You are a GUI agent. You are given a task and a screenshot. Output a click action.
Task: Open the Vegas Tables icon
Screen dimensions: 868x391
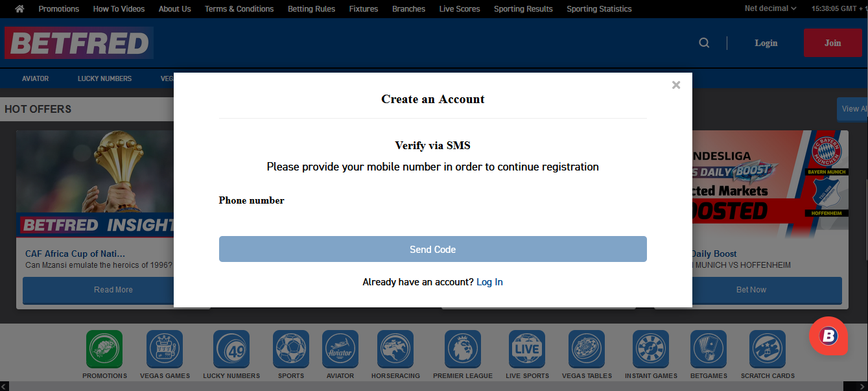click(x=587, y=349)
